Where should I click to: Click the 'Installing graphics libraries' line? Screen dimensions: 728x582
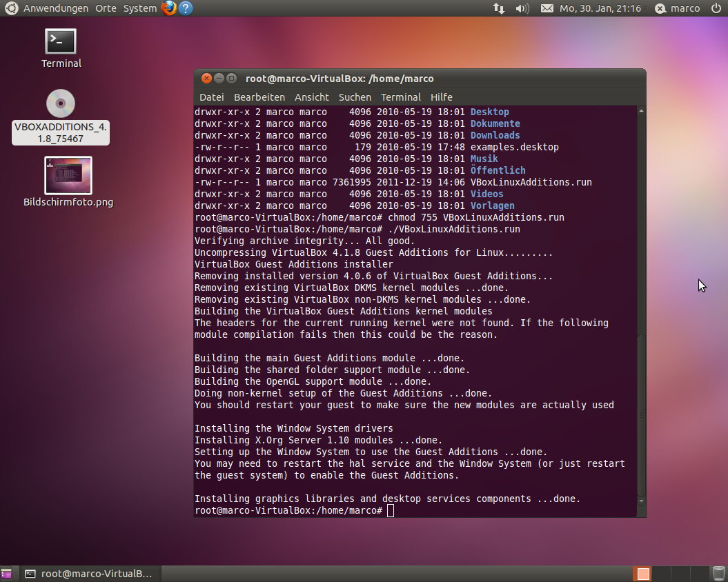(x=387, y=499)
